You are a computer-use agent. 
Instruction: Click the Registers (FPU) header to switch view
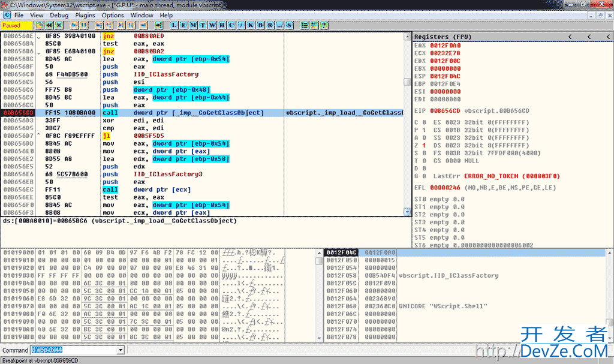click(443, 37)
